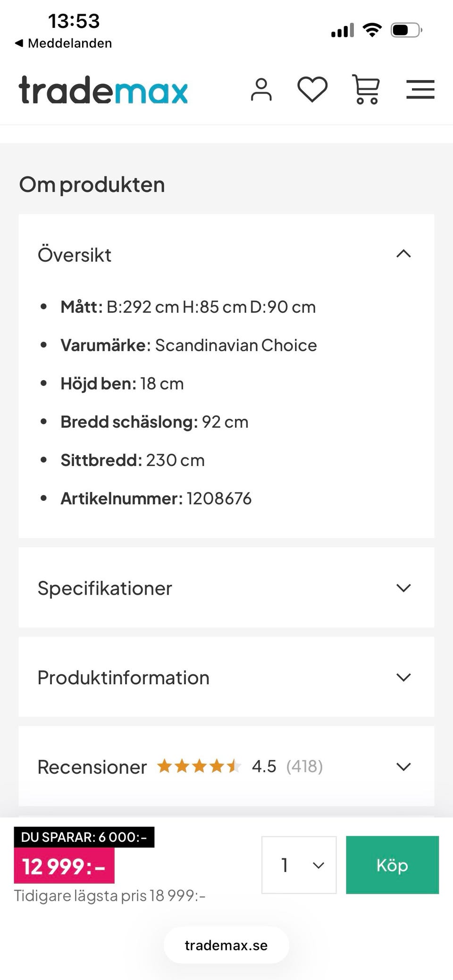The width and height of the screenshot is (453, 980).
Task: Tap the review count (418)
Action: (304, 766)
